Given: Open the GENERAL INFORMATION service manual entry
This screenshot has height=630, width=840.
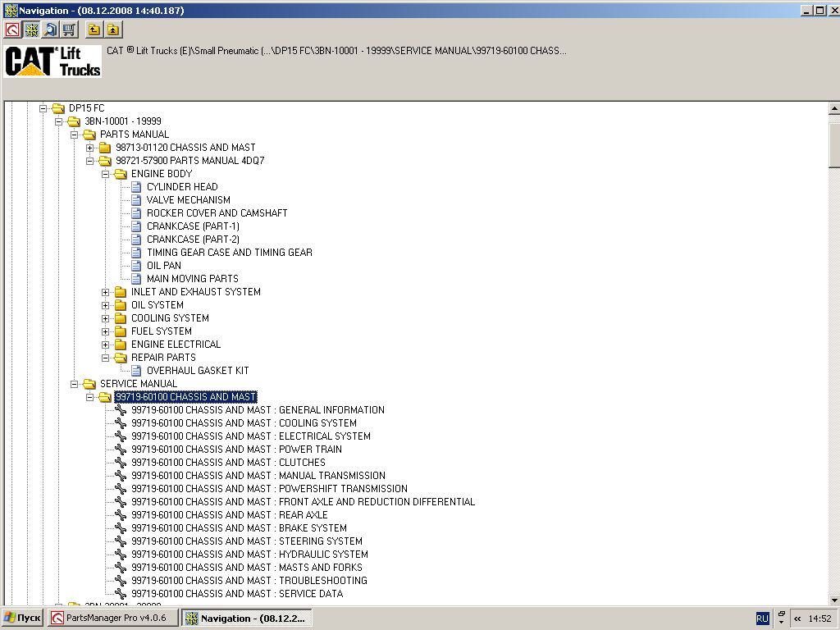Looking at the screenshot, I should pyautogui.click(x=258, y=410).
